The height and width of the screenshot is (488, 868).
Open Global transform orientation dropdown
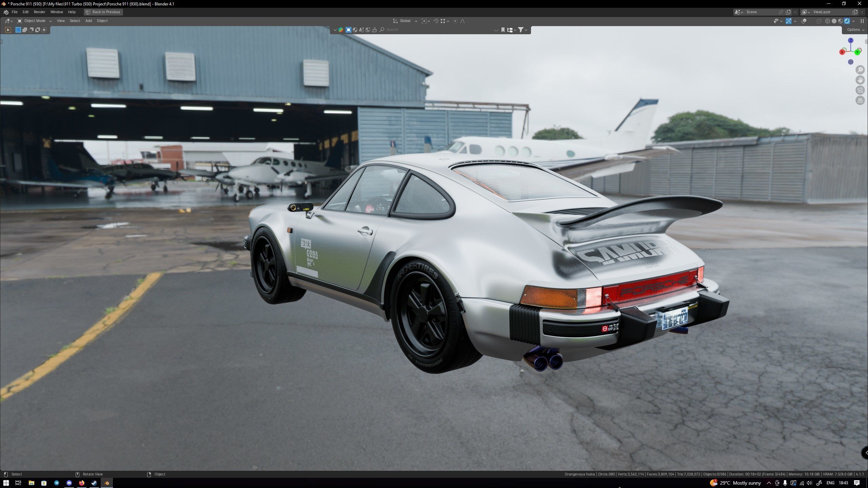click(x=405, y=21)
